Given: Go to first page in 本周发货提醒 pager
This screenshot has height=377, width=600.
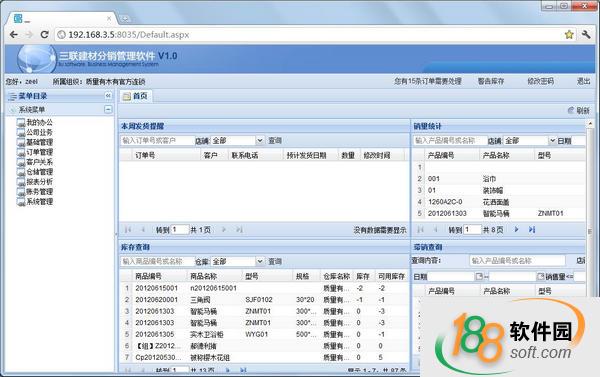Looking at the screenshot, I should [128, 230].
